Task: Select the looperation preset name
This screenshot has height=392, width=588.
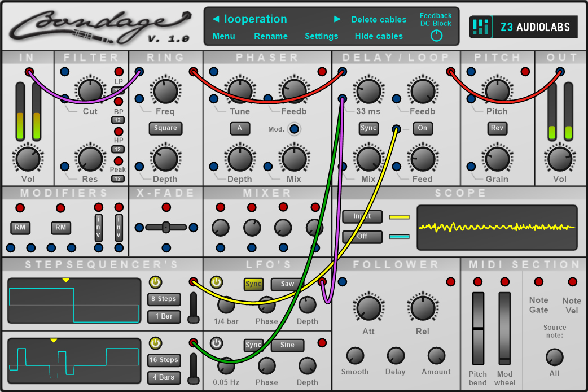Action: 256,19
